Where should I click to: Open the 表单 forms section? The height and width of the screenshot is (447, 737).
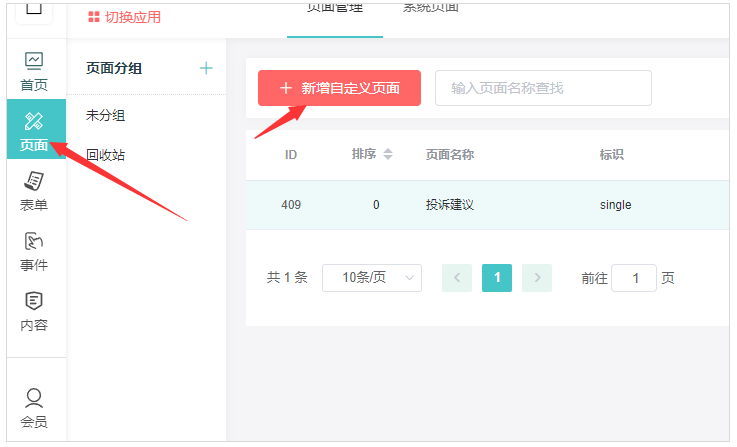click(x=34, y=191)
